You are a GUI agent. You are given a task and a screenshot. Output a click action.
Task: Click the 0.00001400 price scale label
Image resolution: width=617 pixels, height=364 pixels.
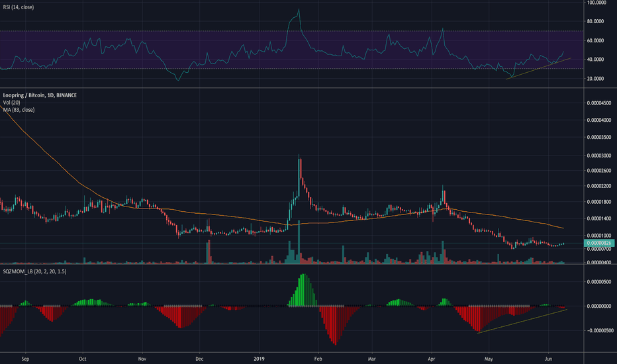tap(599, 218)
